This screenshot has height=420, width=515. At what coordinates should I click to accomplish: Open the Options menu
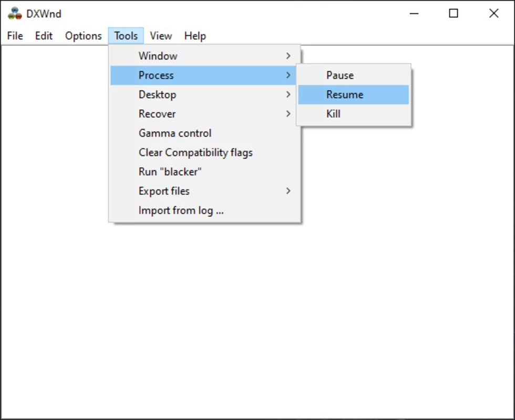[84, 36]
